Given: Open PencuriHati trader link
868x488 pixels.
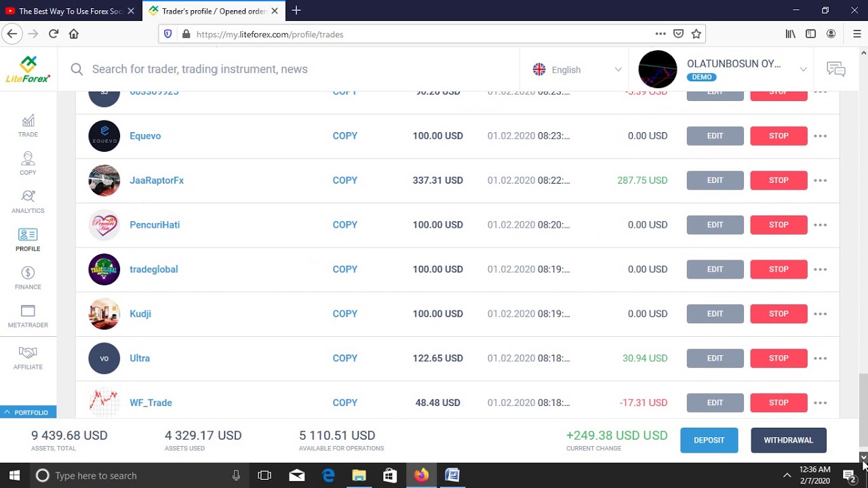Looking at the screenshot, I should pyautogui.click(x=155, y=225).
